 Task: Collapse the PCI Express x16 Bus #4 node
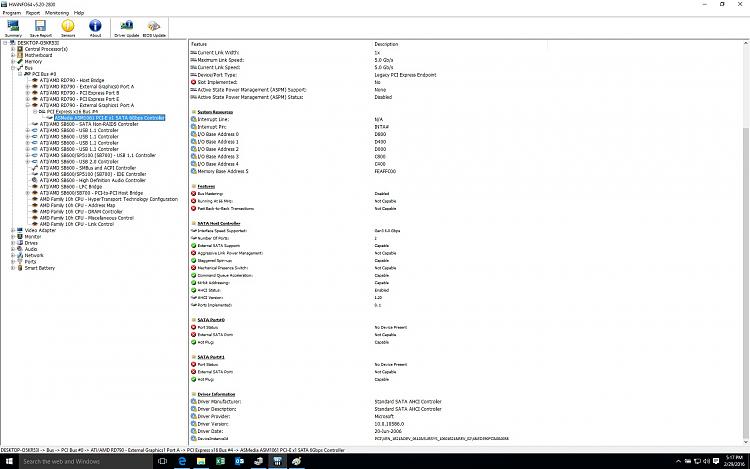pos(35,111)
